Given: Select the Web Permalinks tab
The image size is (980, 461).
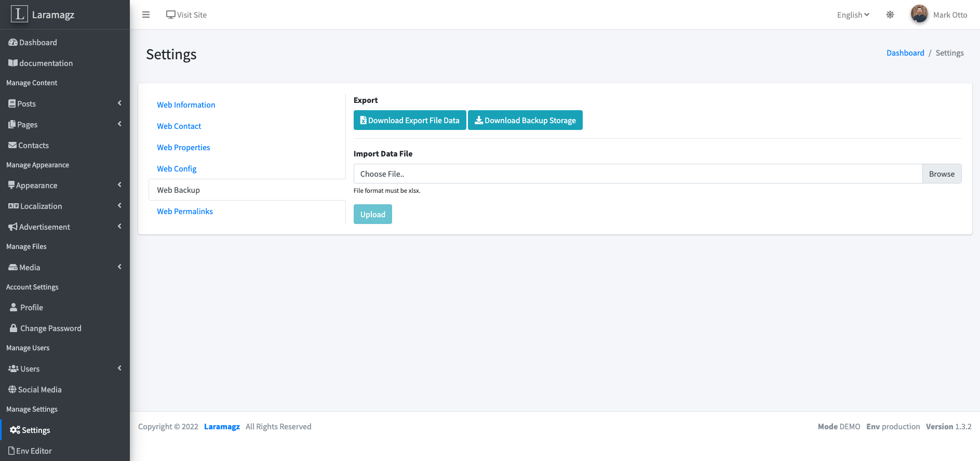Looking at the screenshot, I should tap(185, 212).
